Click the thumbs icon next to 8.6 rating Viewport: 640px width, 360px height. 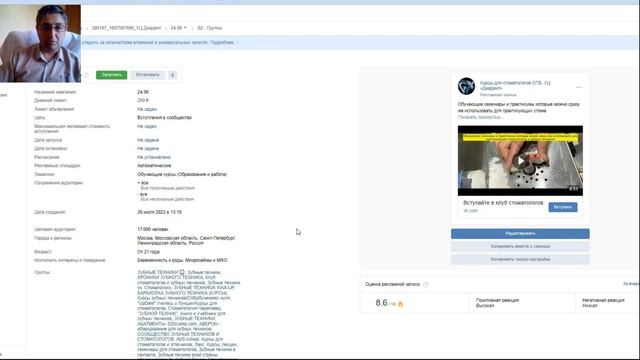(x=400, y=304)
